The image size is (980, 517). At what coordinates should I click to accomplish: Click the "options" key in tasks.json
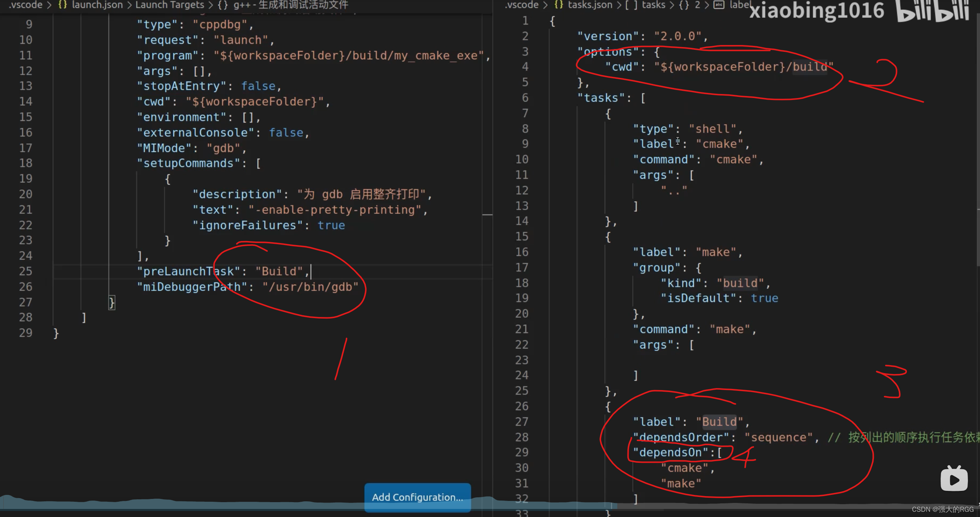(x=608, y=52)
